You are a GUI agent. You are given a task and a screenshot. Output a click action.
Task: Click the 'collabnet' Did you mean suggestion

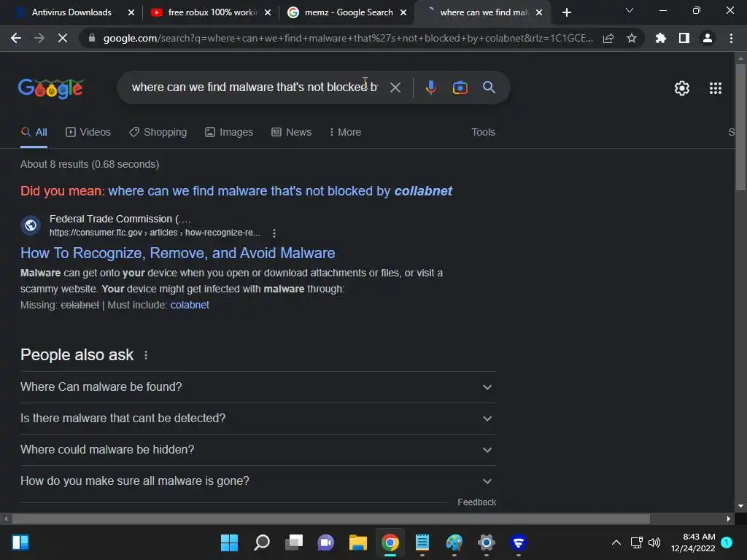(x=280, y=191)
